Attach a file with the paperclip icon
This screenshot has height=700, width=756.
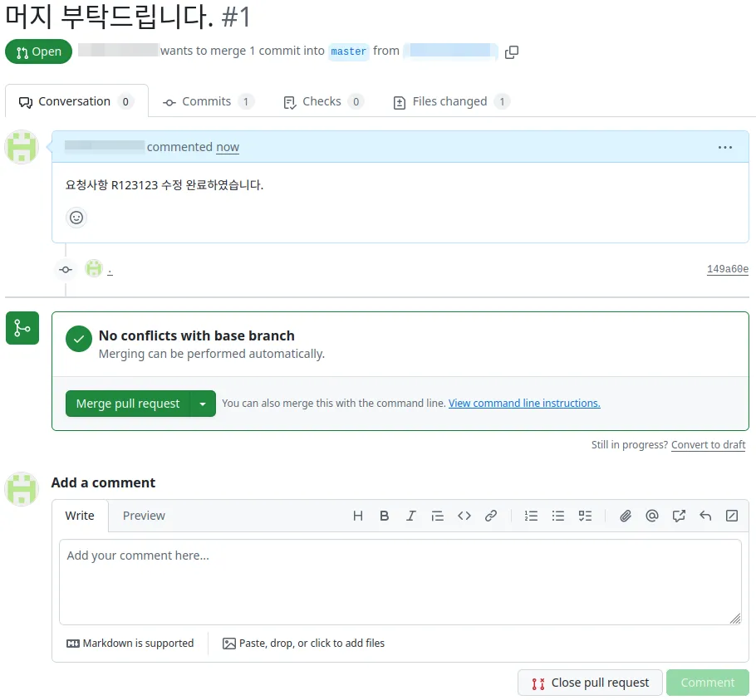pos(626,516)
